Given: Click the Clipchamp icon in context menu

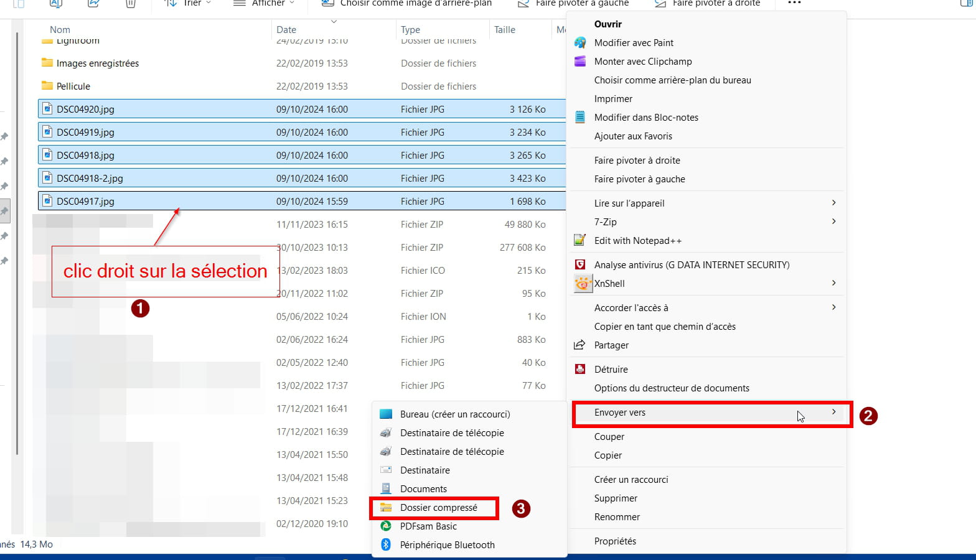Looking at the screenshot, I should [x=580, y=62].
